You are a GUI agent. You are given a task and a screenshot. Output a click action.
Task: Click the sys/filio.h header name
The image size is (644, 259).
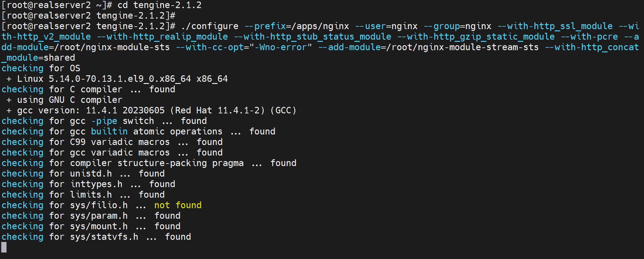pyautogui.click(x=99, y=205)
